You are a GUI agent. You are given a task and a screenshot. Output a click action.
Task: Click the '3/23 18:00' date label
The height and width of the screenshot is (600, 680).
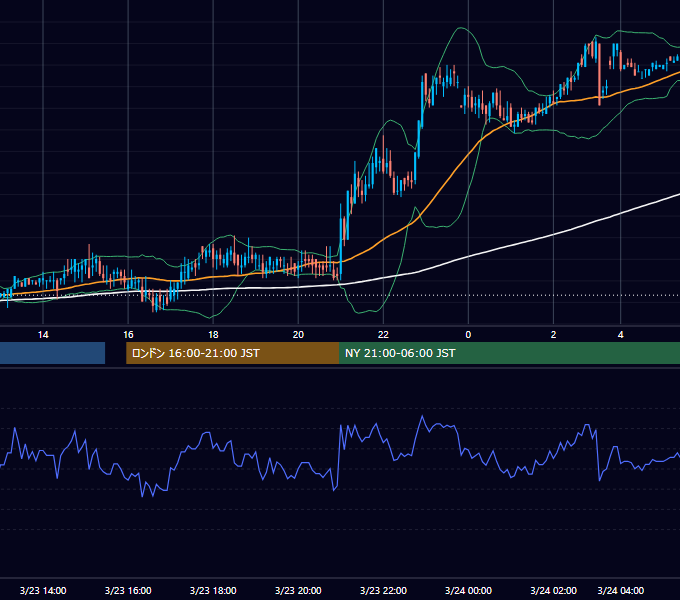[x=213, y=590]
